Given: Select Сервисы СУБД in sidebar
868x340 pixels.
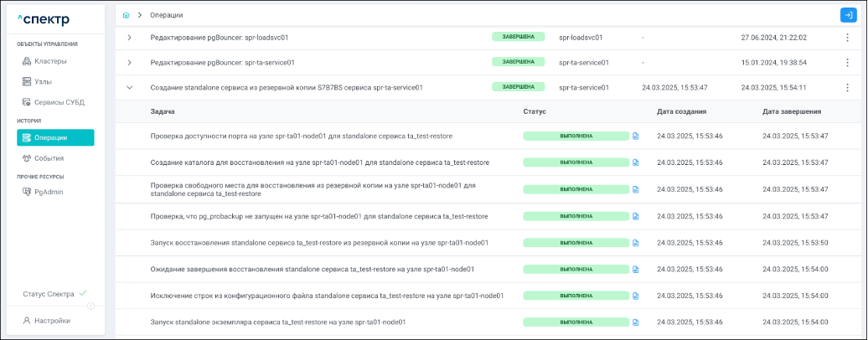Looking at the screenshot, I should tap(59, 102).
